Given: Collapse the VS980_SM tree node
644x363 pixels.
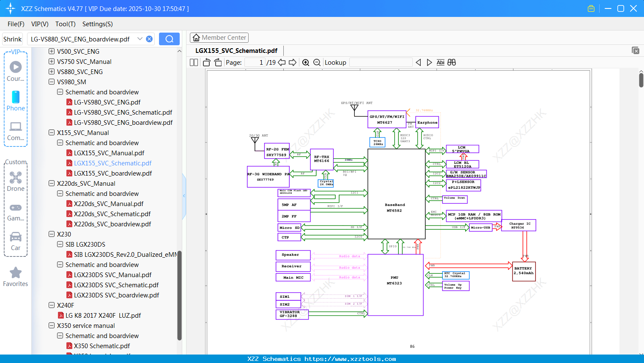Looking at the screenshot, I should tap(51, 82).
